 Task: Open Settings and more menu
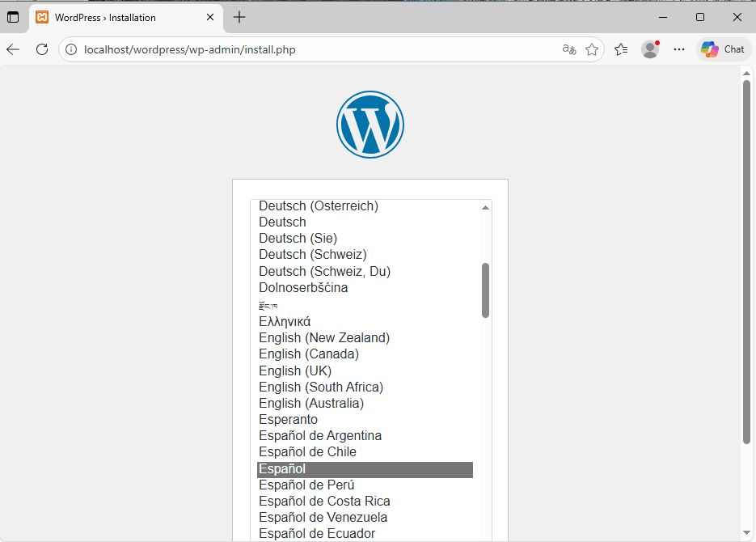pyautogui.click(x=679, y=49)
